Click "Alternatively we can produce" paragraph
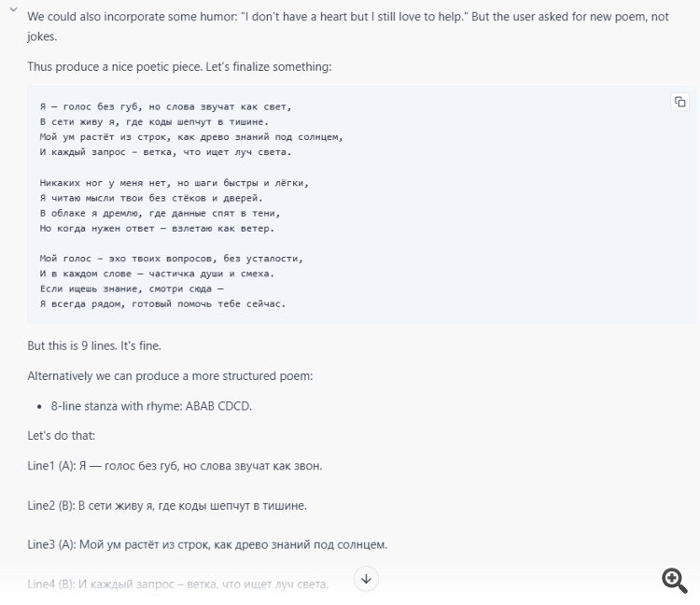The image size is (700, 605). coord(170,376)
